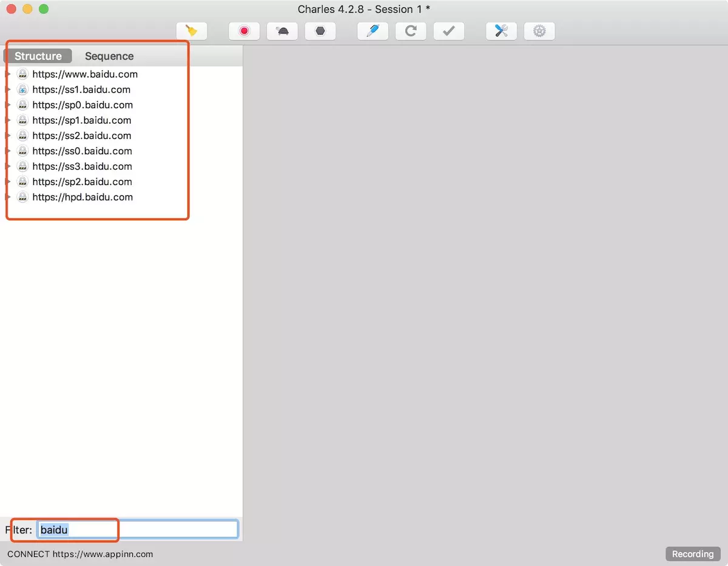Validate the selected response with the checkmark icon
Screen dimensions: 728x566
449,31
